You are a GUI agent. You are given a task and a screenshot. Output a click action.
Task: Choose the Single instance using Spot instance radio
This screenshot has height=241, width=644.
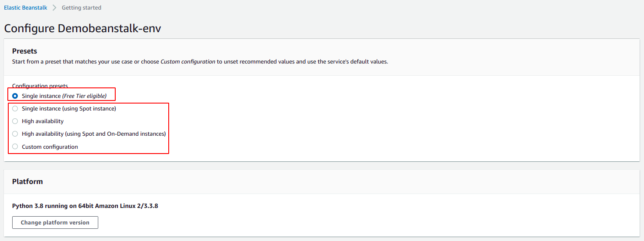coord(15,109)
